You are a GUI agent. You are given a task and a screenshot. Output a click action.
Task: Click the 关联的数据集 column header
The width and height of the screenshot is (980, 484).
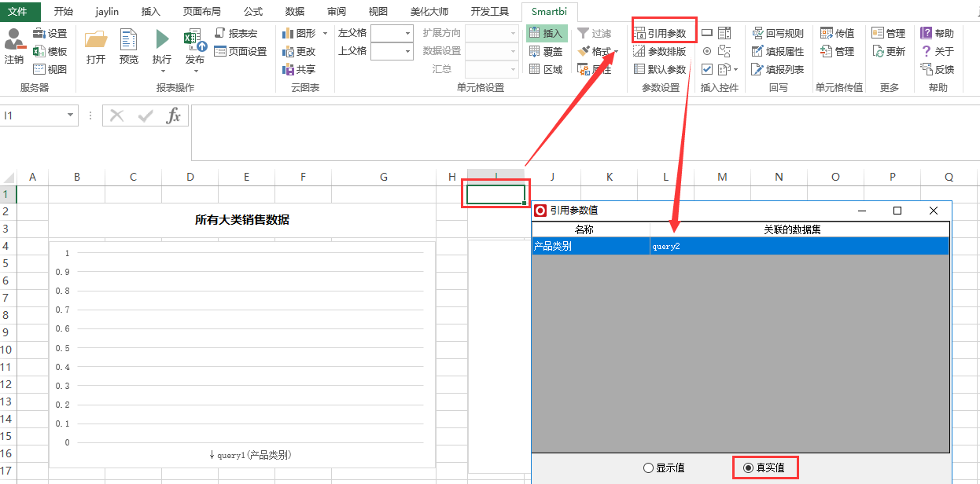tap(799, 229)
